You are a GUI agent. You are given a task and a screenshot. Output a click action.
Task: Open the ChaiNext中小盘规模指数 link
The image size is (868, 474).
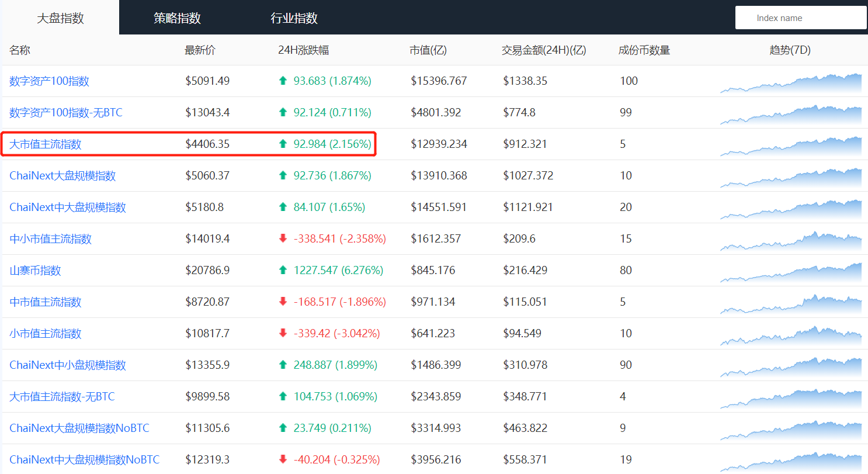click(x=68, y=365)
